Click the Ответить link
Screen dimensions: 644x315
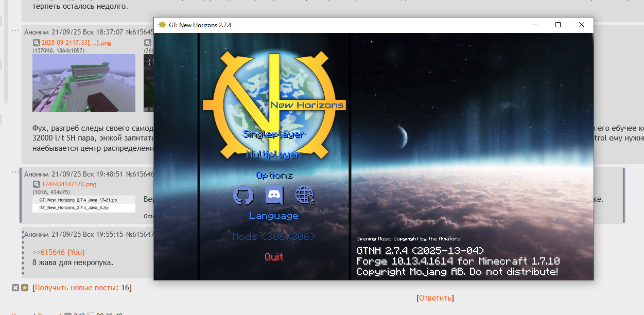pos(435,298)
